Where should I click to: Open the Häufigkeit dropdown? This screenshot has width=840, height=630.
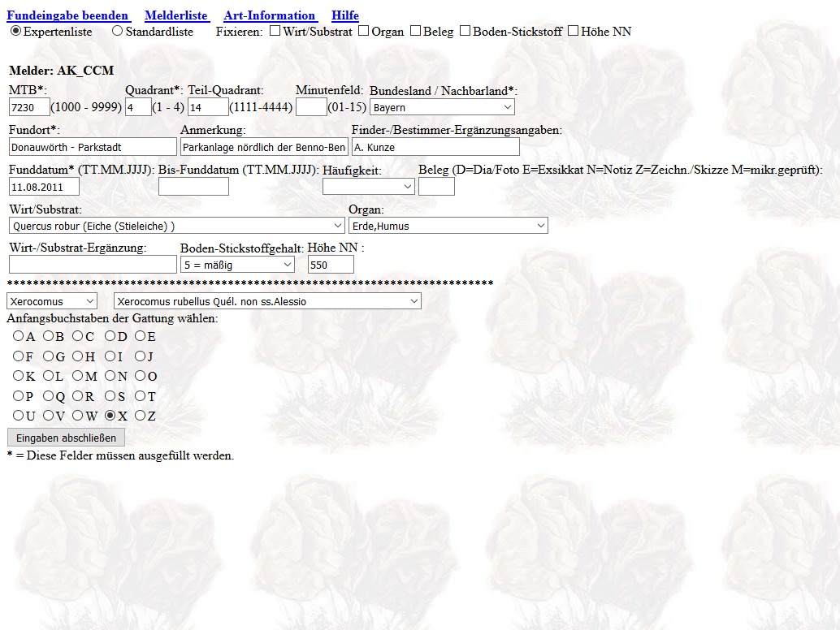368,187
